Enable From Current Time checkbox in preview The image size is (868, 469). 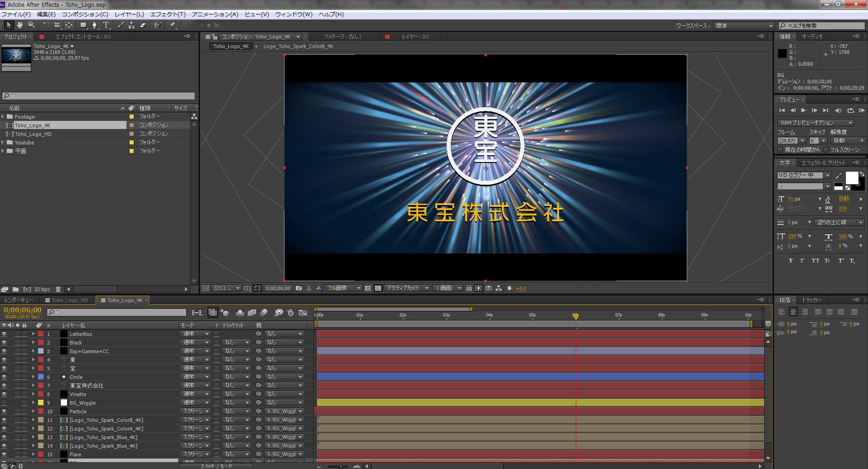[780, 150]
